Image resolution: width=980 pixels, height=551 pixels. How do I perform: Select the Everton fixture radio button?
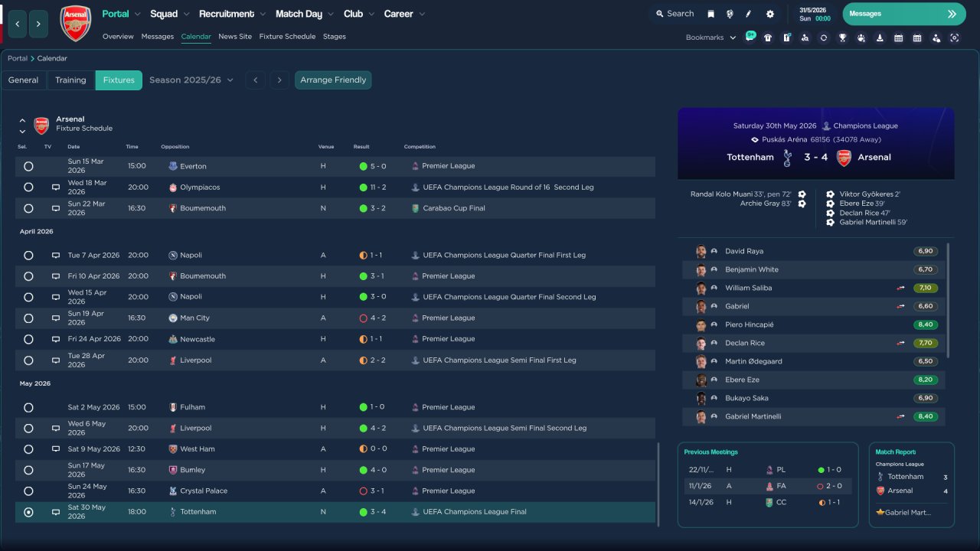click(28, 166)
